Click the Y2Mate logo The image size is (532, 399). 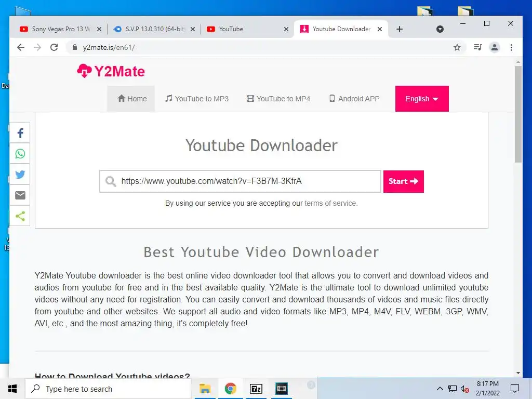111,71
